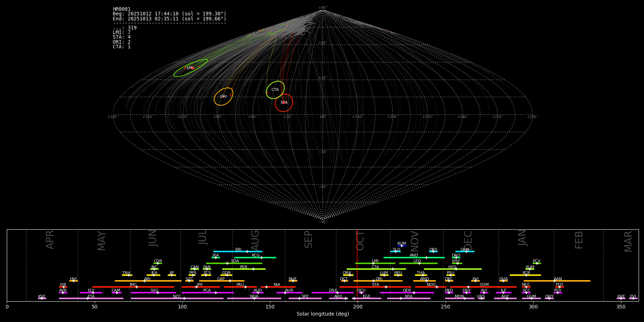Click the green KCG shower bar

(255, 257)
